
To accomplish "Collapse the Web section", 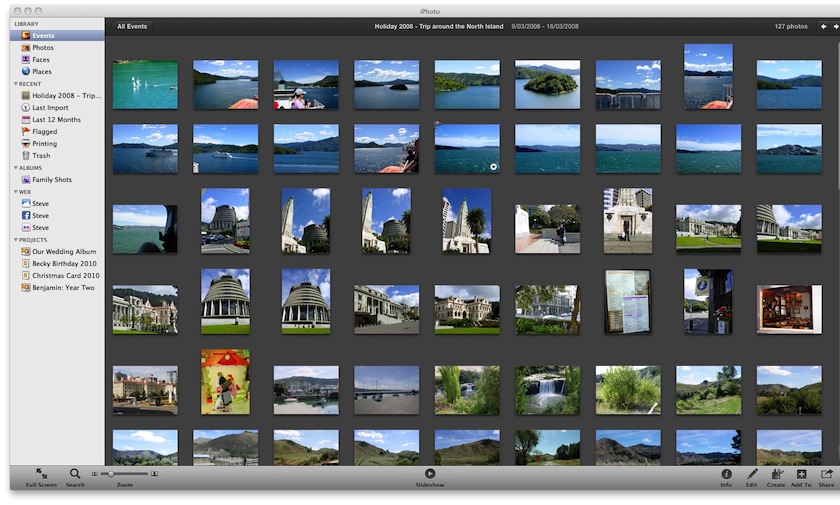I will 16,192.
